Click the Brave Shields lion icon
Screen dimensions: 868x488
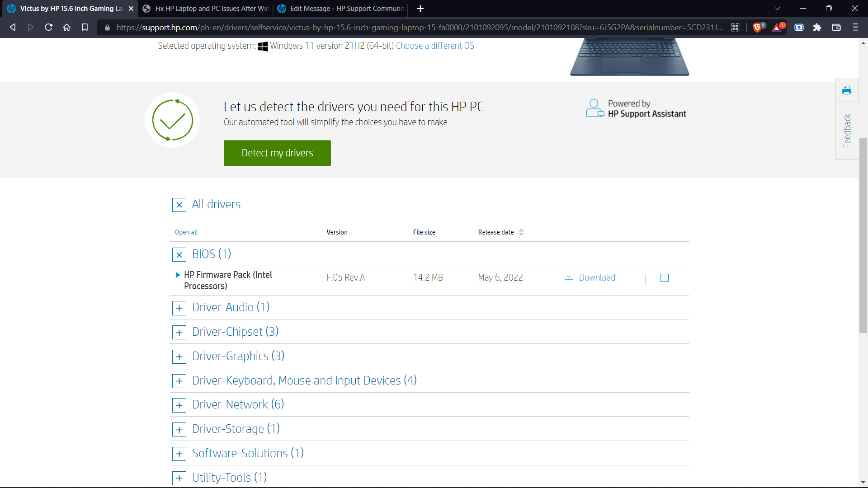point(759,27)
